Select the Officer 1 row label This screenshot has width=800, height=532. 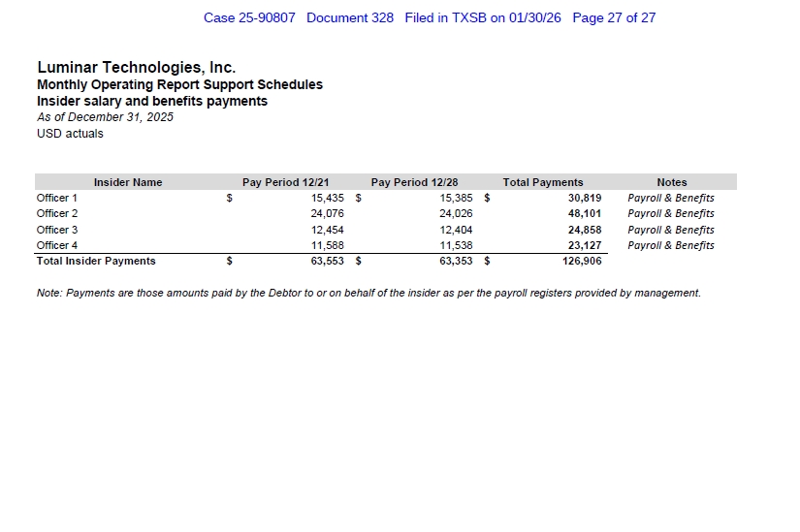pyautogui.click(x=57, y=198)
